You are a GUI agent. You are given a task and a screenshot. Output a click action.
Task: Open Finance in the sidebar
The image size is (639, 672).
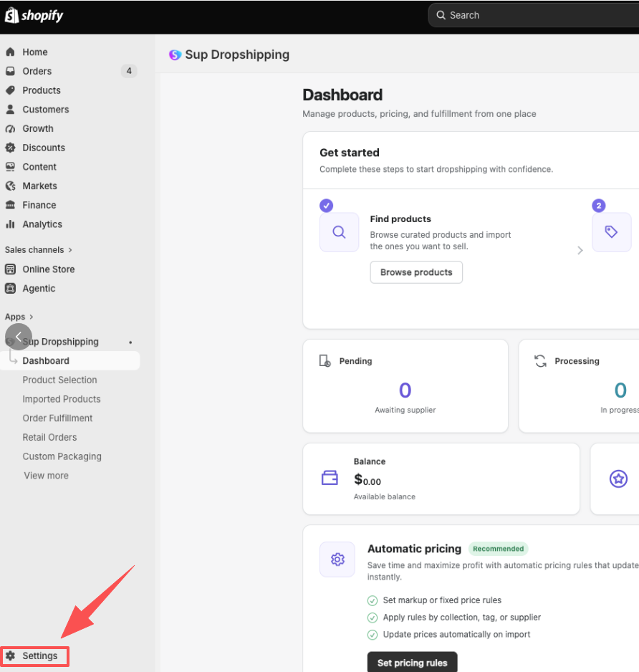tap(39, 205)
